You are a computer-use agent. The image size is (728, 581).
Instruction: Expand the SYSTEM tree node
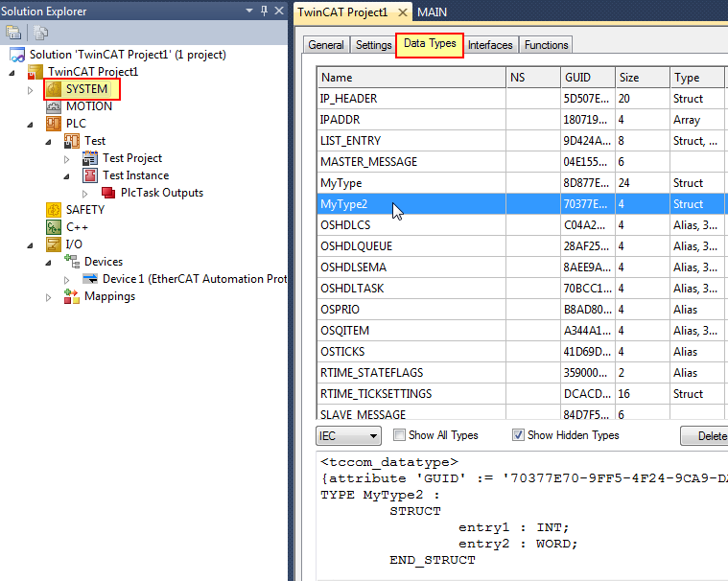pos(30,90)
